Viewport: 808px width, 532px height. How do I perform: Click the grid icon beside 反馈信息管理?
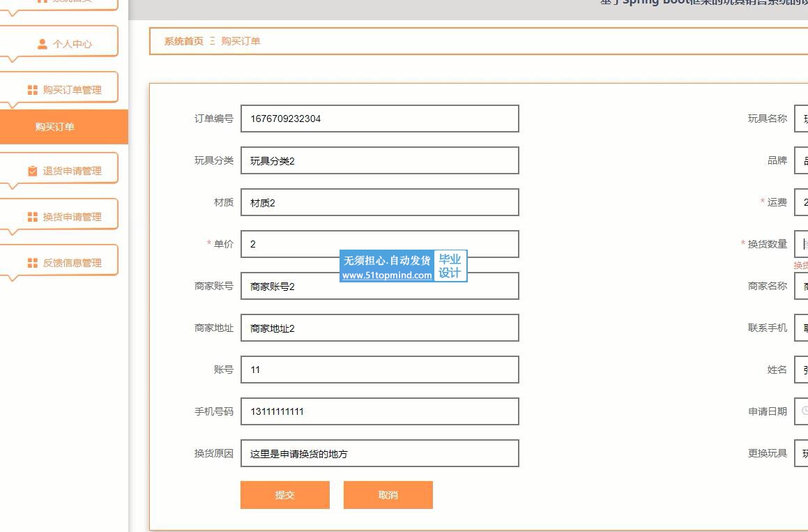(32, 263)
